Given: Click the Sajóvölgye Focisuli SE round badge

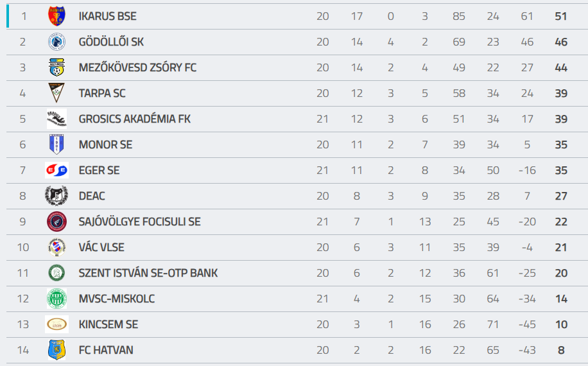Looking at the screenshot, I should (56, 222).
